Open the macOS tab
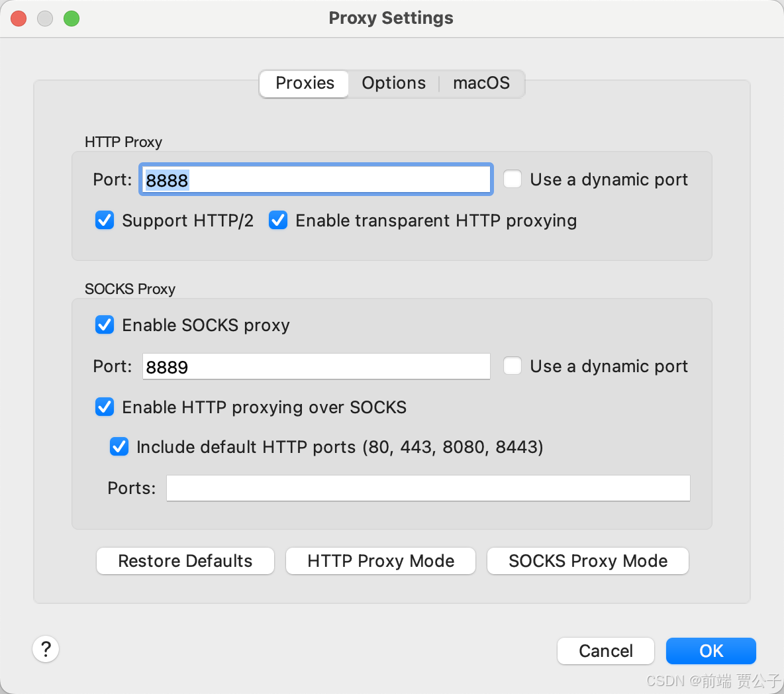Viewport: 784px width, 694px height. click(x=481, y=83)
